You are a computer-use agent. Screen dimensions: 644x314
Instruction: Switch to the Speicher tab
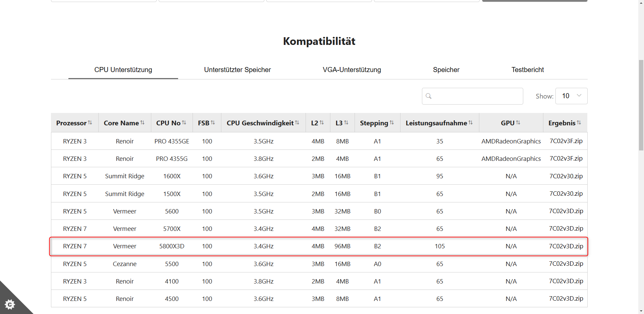(x=446, y=70)
